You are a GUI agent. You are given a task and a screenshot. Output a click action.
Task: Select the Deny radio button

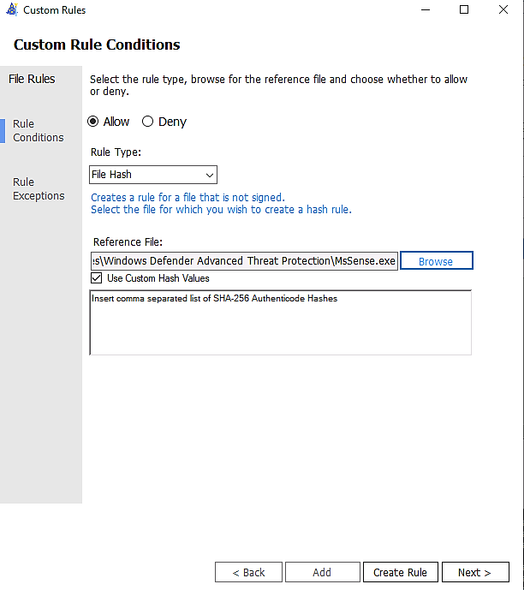(147, 122)
